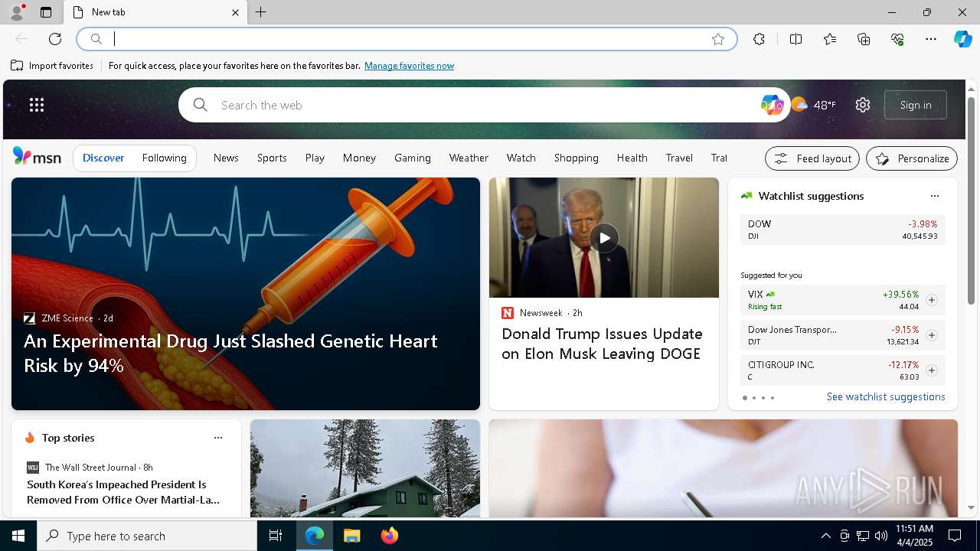Select the Discover tab

tap(103, 158)
